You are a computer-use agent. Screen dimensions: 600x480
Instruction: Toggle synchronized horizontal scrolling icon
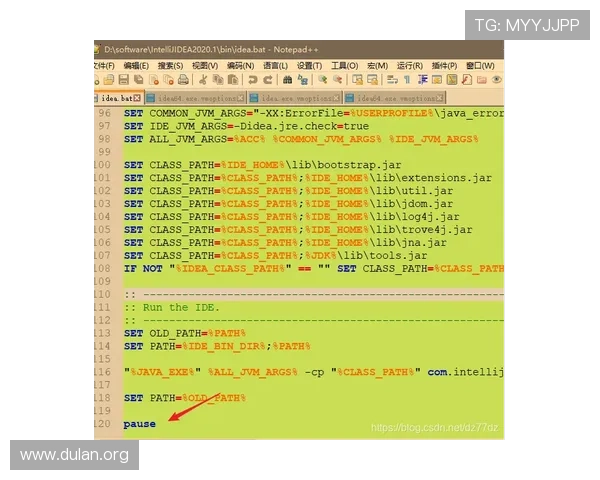point(372,80)
